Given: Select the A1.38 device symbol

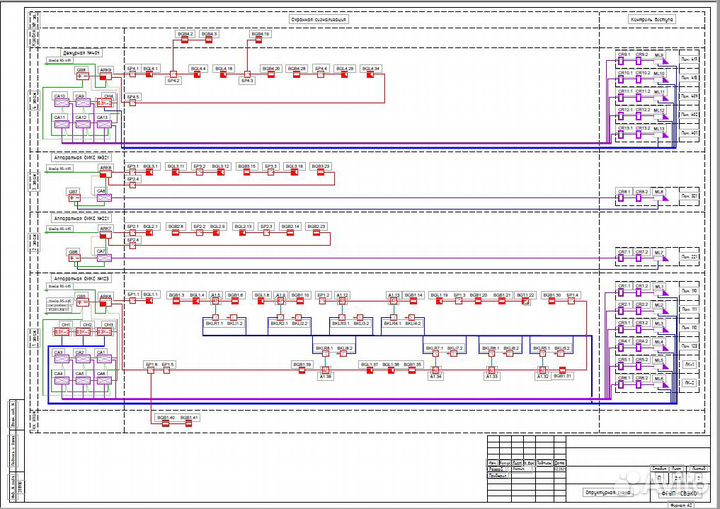Looking at the screenshot, I should pos(324,370).
